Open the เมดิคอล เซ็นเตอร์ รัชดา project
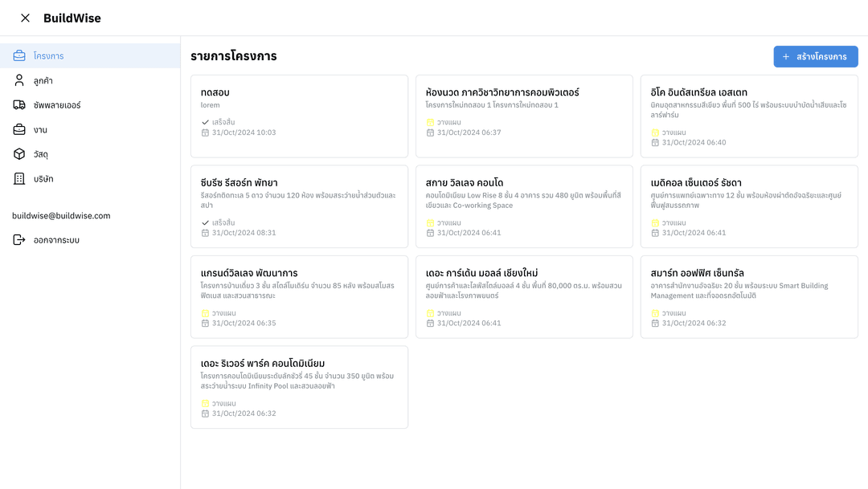This screenshot has width=868, height=489. coord(749,206)
